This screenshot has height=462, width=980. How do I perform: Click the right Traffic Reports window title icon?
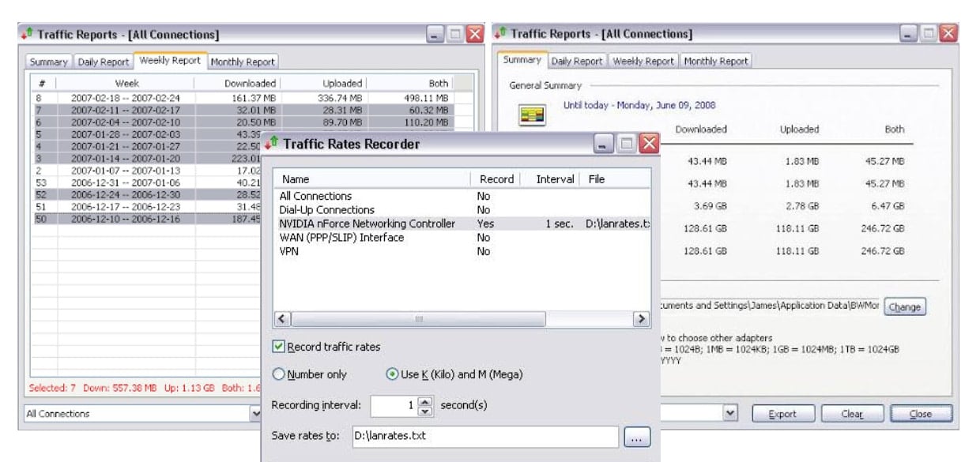(x=499, y=34)
